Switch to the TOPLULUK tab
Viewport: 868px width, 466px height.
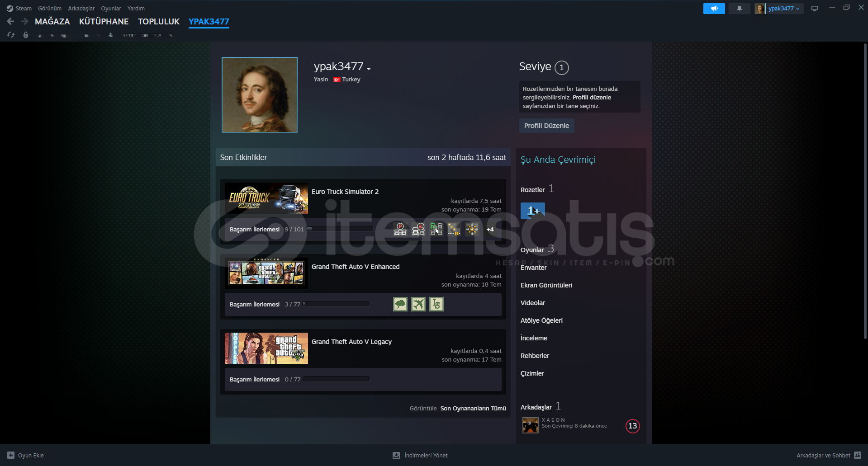[159, 21]
